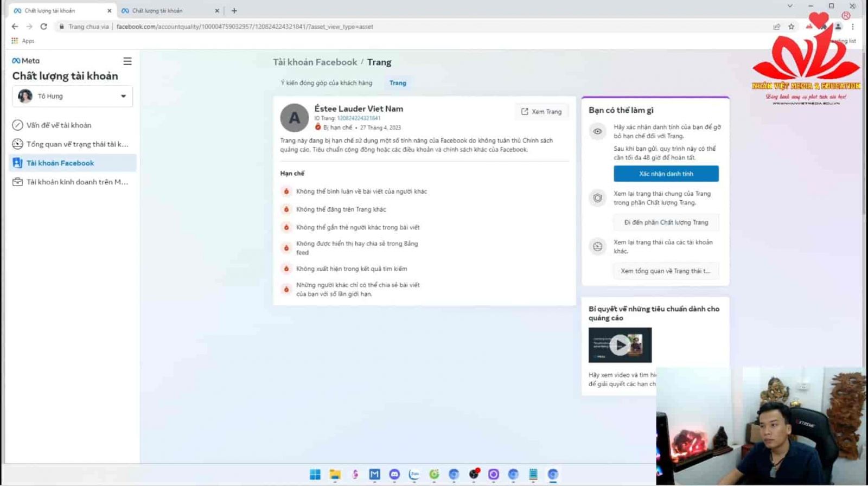Open the Apps bookmarks shortcut
This screenshot has height=486, width=868.
pyautogui.click(x=23, y=41)
